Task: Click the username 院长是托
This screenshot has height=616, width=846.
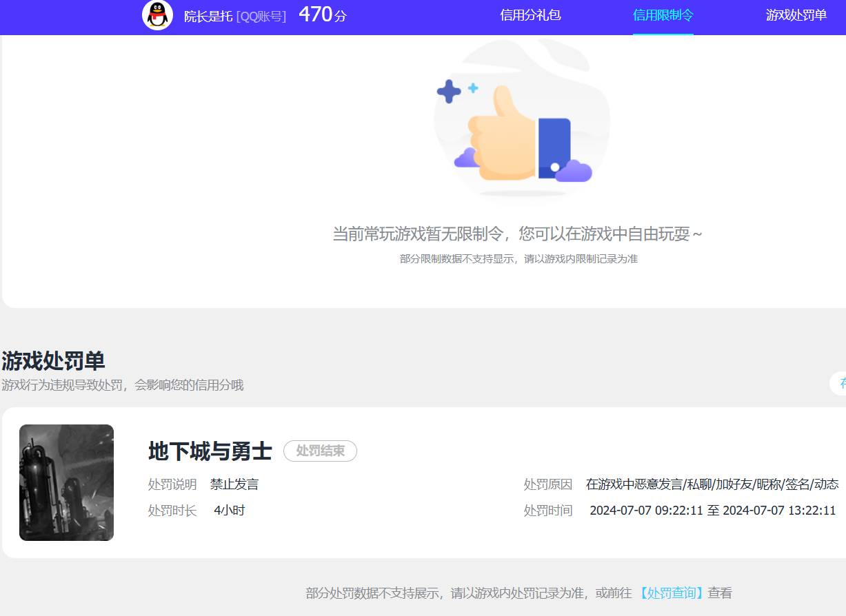Action: tap(207, 17)
